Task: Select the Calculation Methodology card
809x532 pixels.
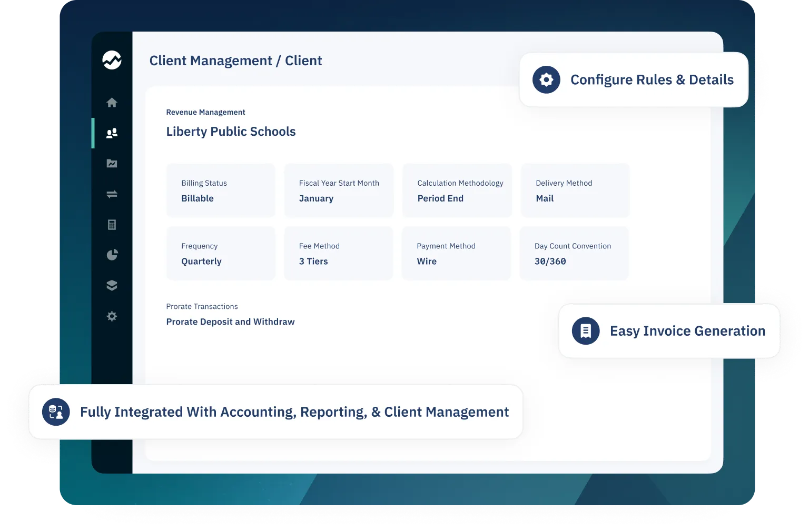Action: click(x=457, y=190)
